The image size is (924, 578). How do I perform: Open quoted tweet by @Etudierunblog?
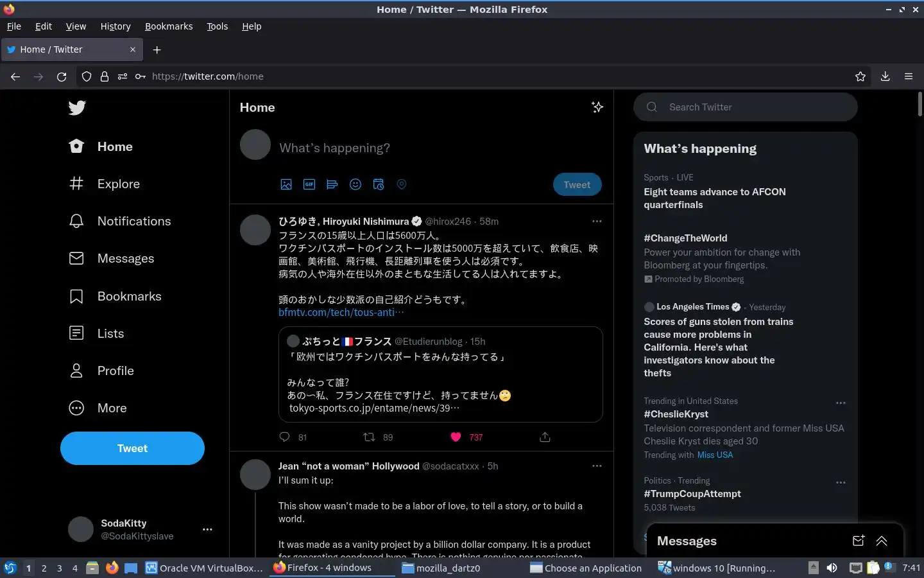(440, 374)
